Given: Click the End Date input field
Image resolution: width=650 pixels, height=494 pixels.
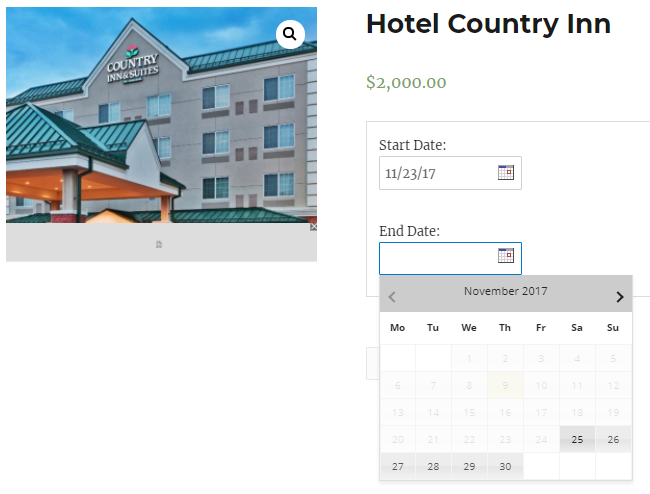Looking at the screenshot, I should pos(437,258).
